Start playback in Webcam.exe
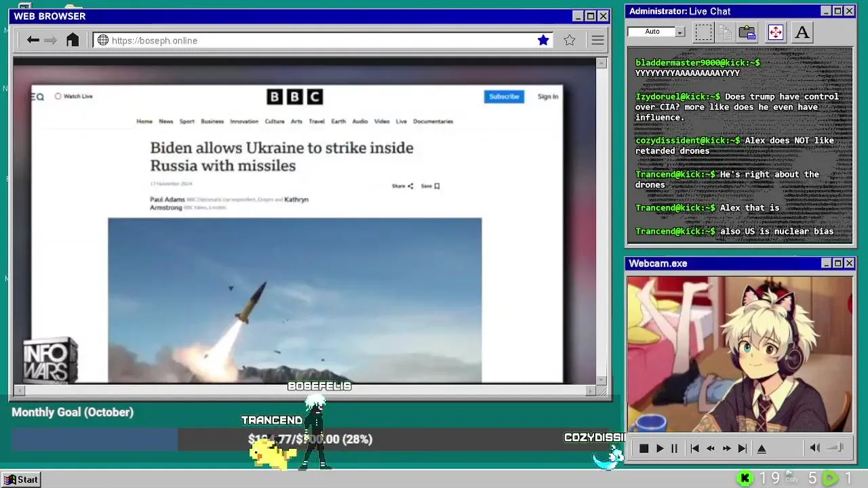 [660, 449]
